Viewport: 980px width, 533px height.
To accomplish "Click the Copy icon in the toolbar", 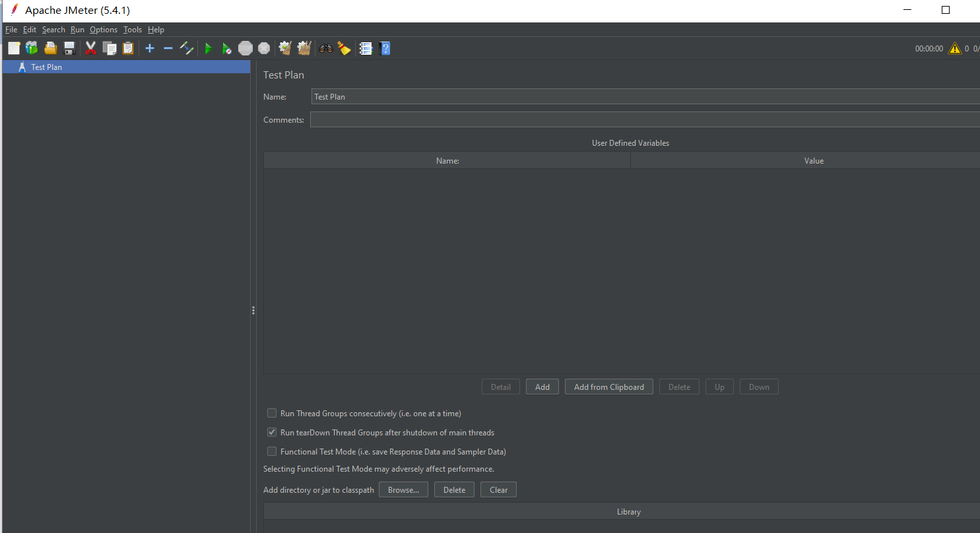I will (110, 48).
